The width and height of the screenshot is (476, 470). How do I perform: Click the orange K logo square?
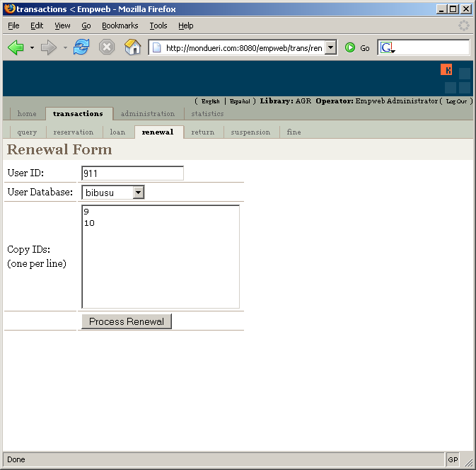446,69
